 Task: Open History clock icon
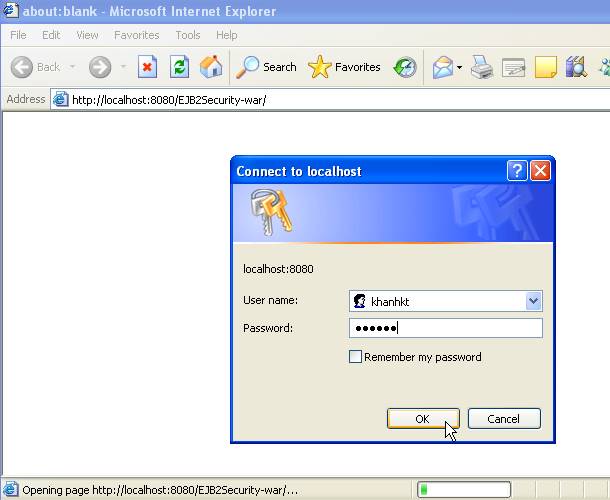click(x=405, y=67)
